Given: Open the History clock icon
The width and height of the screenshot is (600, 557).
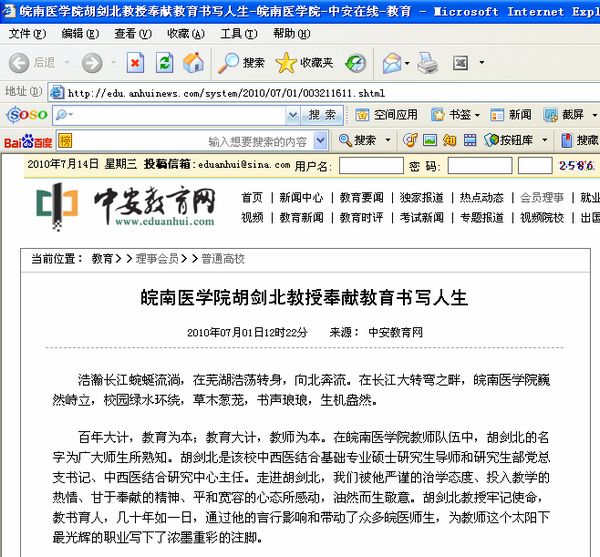Looking at the screenshot, I should pyautogui.click(x=355, y=63).
